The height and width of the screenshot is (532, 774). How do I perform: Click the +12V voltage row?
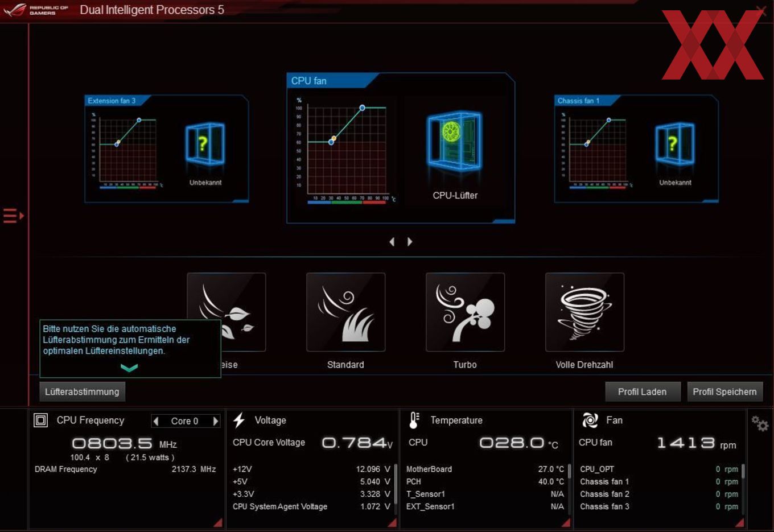coord(311,469)
